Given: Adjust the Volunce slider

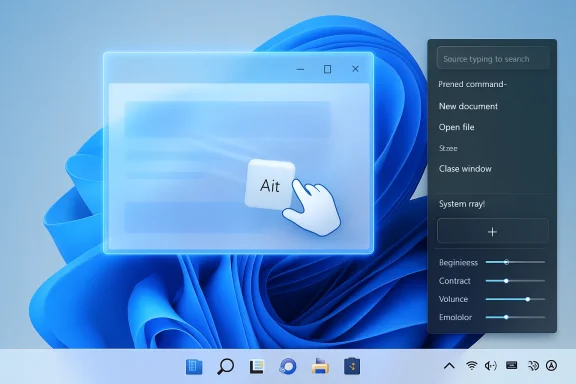Looking at the screenshot, I should pyautogui.click(x=515, y=299).
